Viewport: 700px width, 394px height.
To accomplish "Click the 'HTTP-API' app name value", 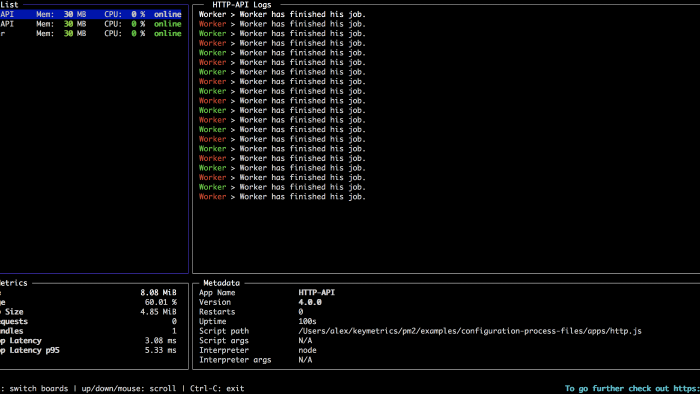I will click(x=317, y=293).
